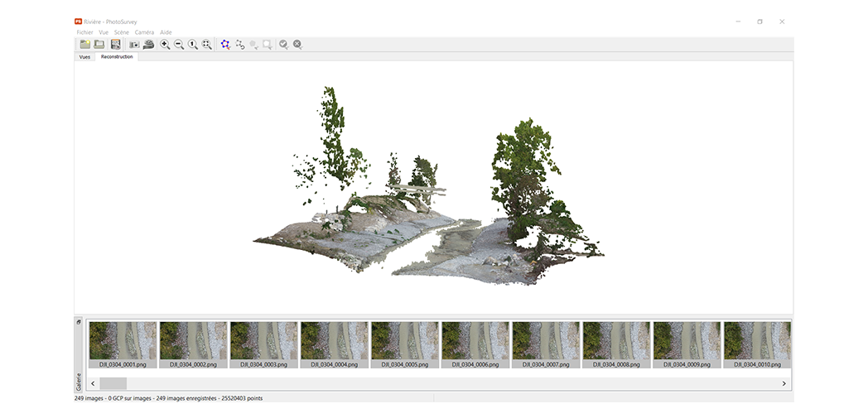This screenshot has height=418, width=868.
Task: Click the grey cross cancel icon
Action: pyautogui.click(x=297, y=45)
